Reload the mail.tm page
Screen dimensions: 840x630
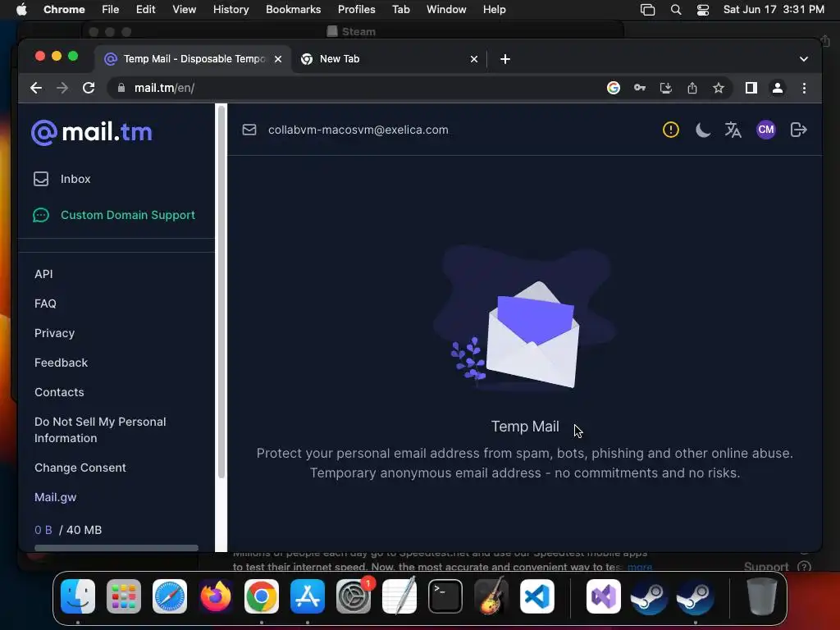click(89, 88)
